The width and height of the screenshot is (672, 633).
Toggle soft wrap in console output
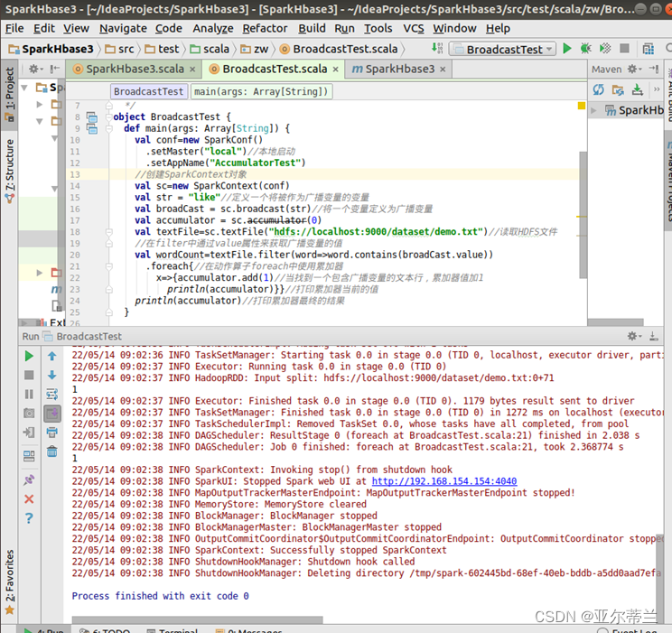[52, 395]
